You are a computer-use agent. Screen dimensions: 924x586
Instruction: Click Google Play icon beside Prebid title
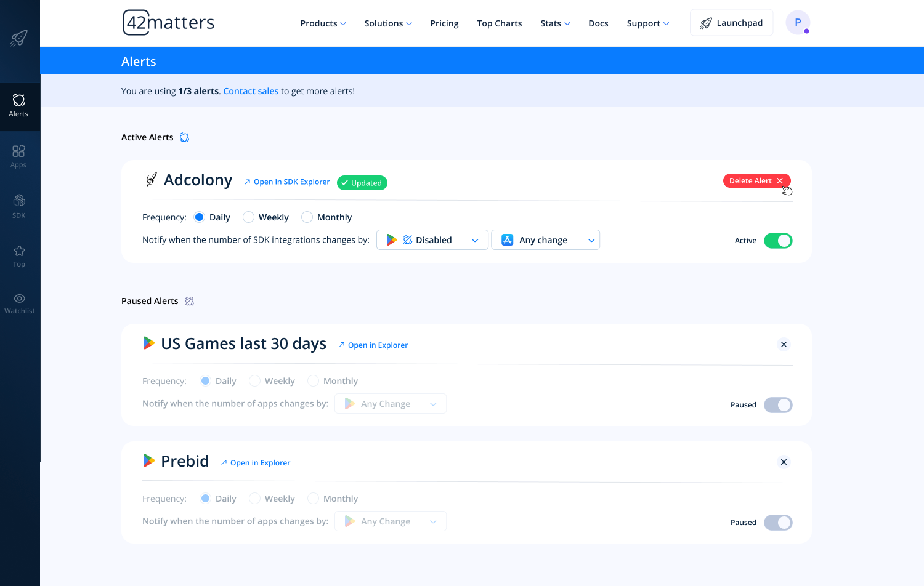coord(148,460)
